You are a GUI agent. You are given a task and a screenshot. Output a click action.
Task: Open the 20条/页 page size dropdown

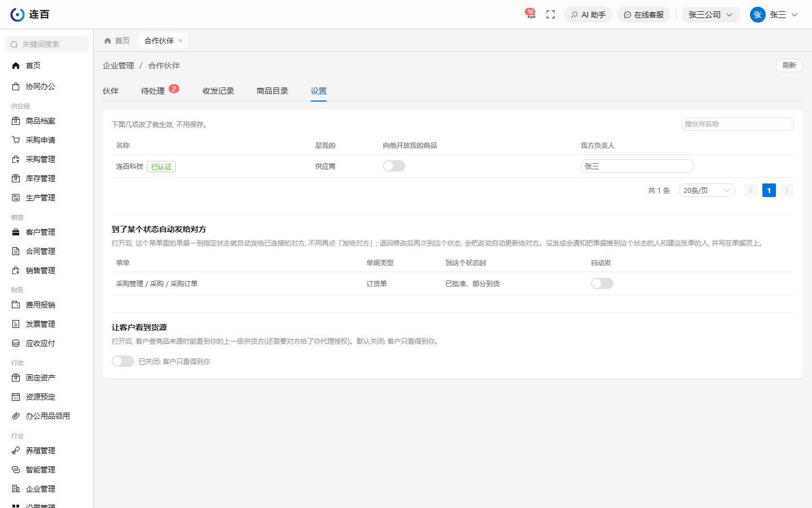[707, 191]
